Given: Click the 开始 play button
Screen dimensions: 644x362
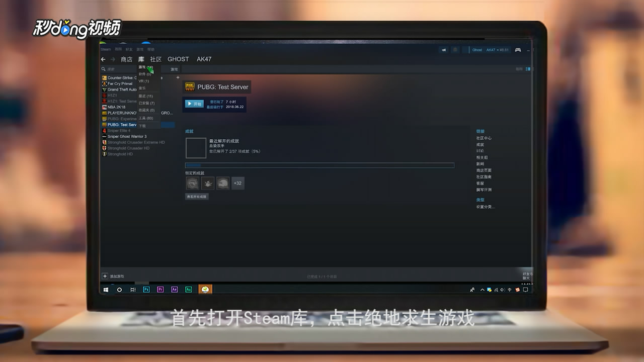Looking at the screenshot, I should pyautogui.click(x=195, y=104).
